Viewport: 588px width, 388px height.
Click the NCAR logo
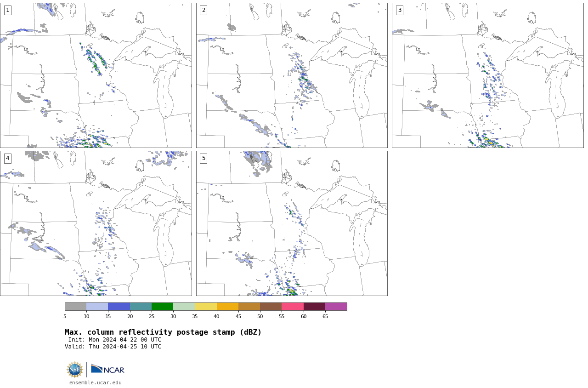(x=107, y=369)
